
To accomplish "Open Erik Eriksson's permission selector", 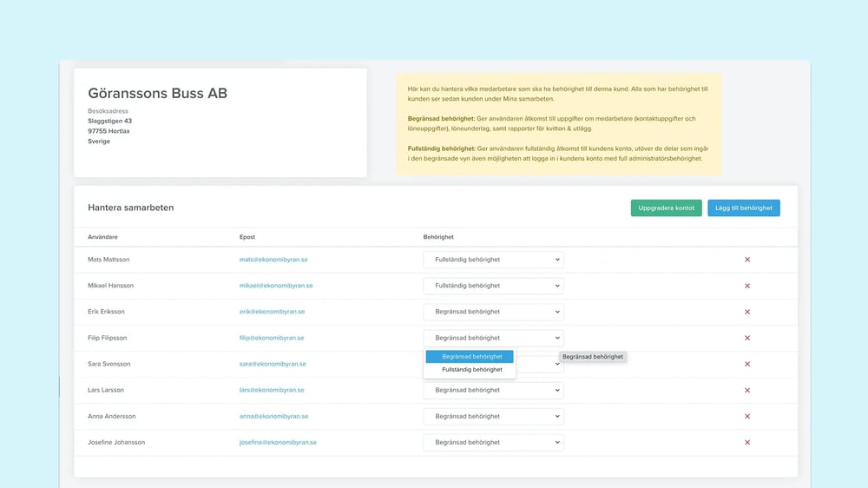I will 493,312.
